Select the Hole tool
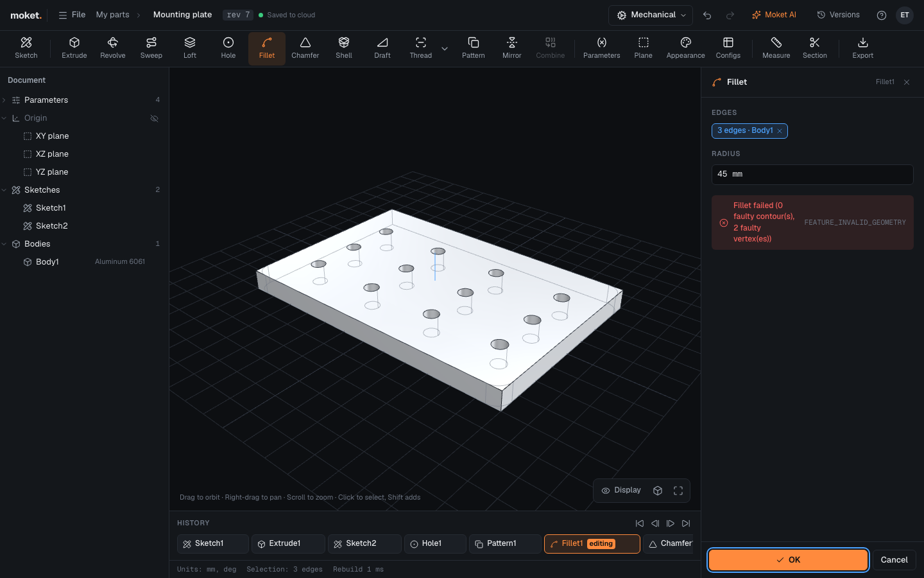The height and width of the screenshot is (578, 924). [228, 48]
